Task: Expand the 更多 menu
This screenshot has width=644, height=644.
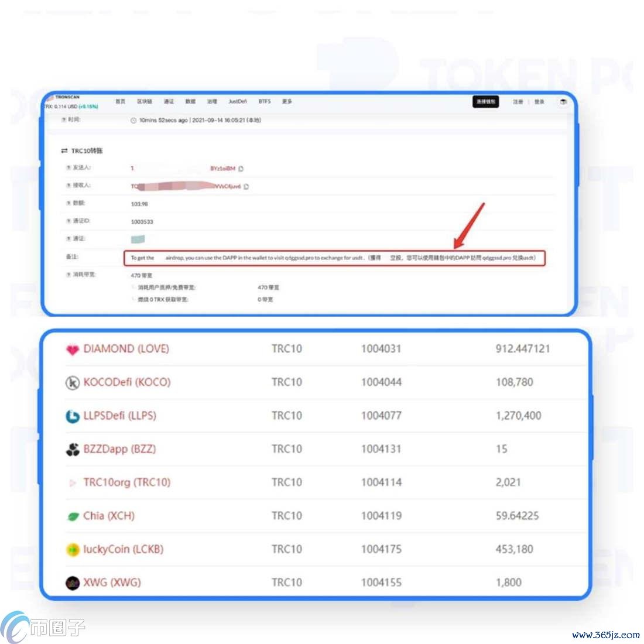Action: 287,101
